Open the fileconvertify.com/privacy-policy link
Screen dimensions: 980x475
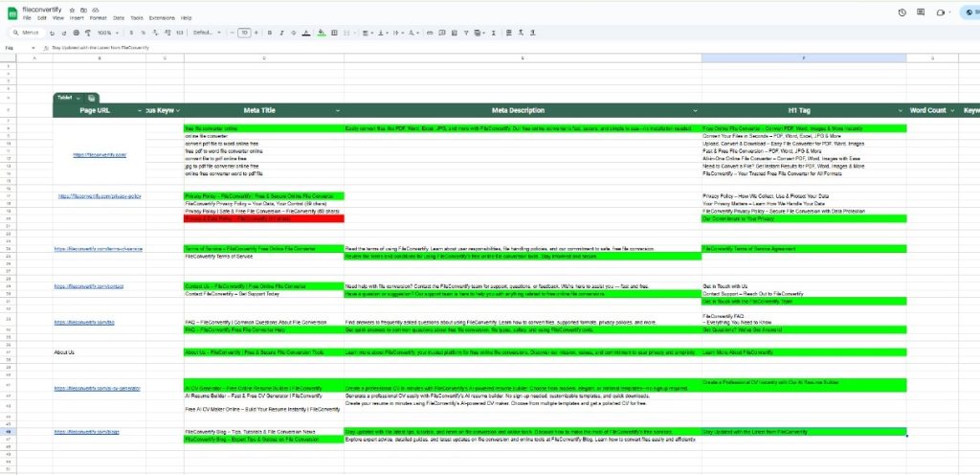click(100, 196)
